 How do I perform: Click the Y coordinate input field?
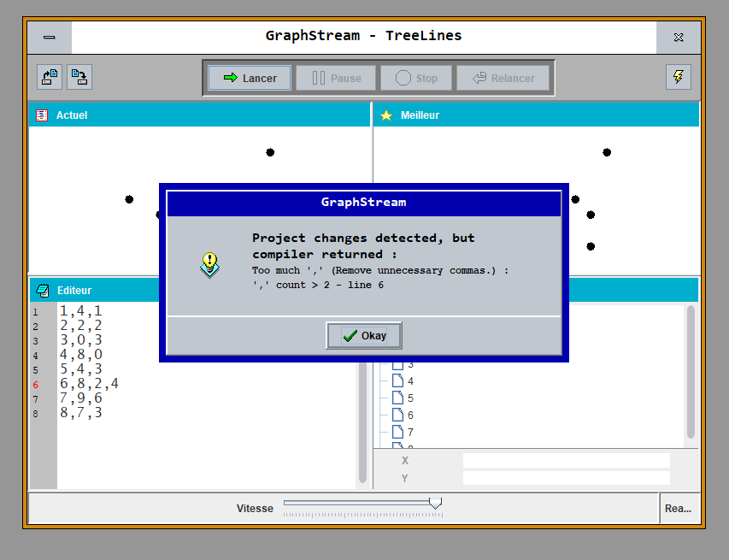click(x=566, y=478)
